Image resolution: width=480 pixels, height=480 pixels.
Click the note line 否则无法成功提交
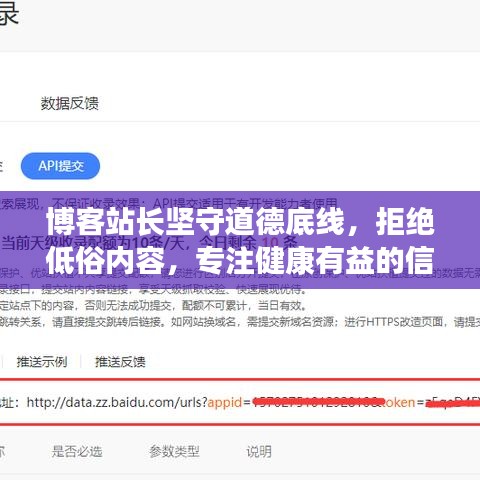(x=129, y=306)
